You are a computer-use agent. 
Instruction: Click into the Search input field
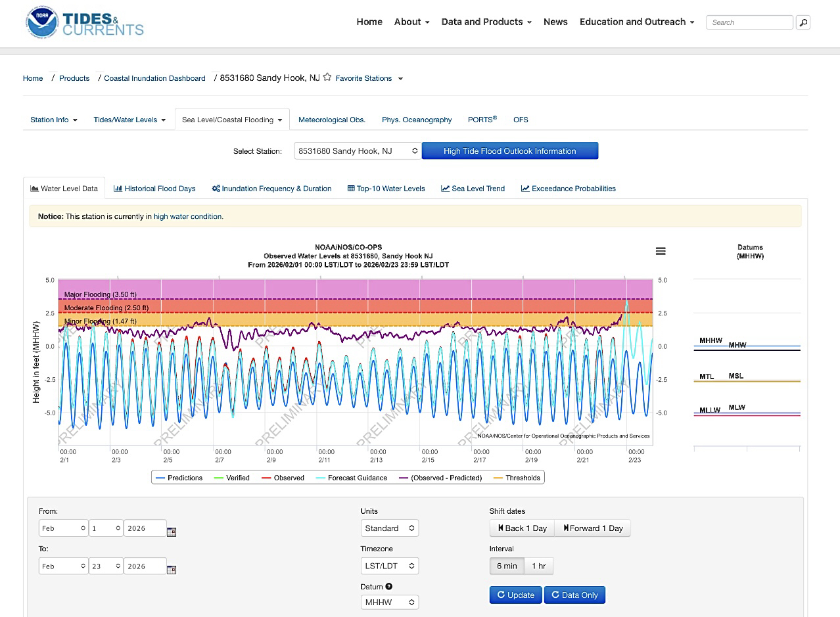(x=749, y=22)
